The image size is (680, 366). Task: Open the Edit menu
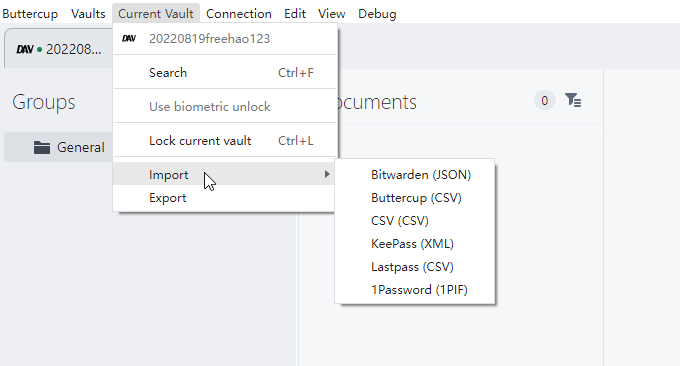tap(295, 13)
